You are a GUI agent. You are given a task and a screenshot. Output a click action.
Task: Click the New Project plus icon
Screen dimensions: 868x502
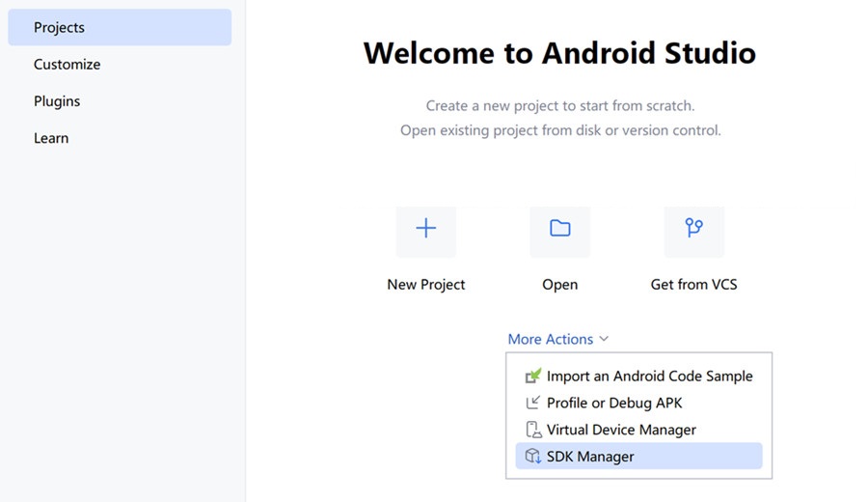click(425, 229)
